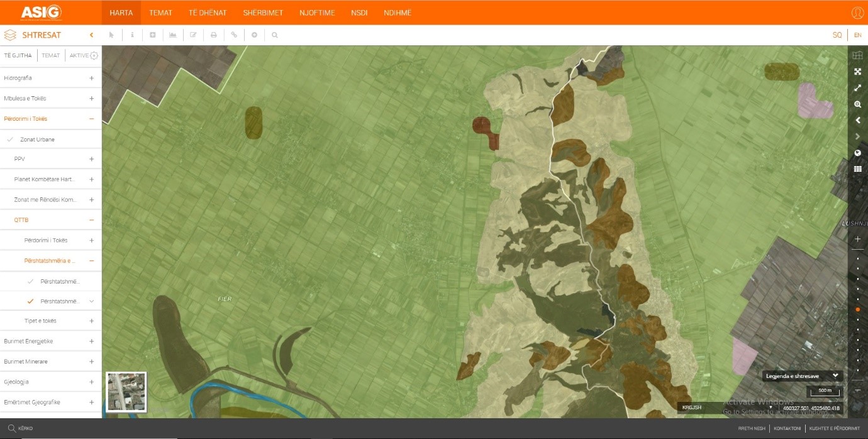Open the TË DHËNAT menu
The height and width of the screenshot is (439, 868).
[208, 13]
